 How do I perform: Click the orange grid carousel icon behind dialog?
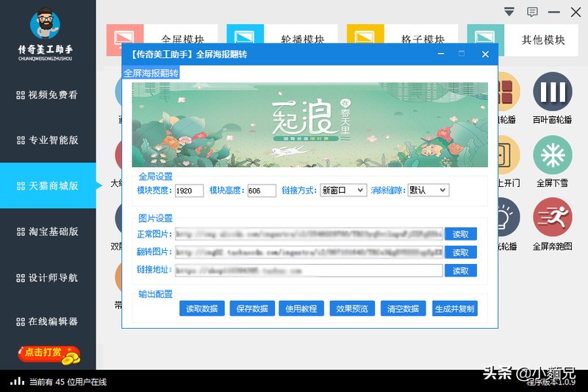pos(509,91)
